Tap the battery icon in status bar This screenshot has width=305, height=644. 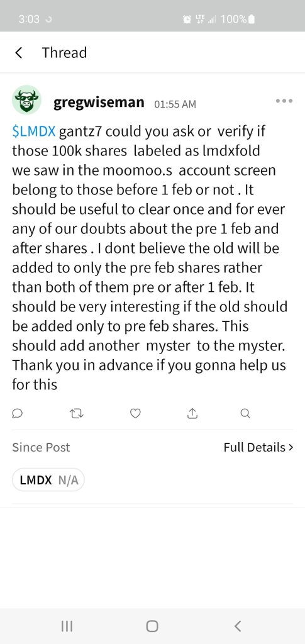tap(252, 19)
